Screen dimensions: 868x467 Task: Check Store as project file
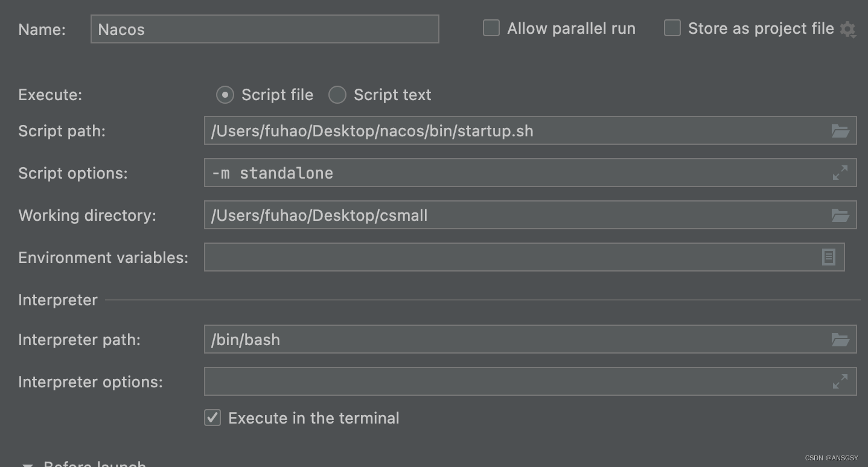pos(672,28)
